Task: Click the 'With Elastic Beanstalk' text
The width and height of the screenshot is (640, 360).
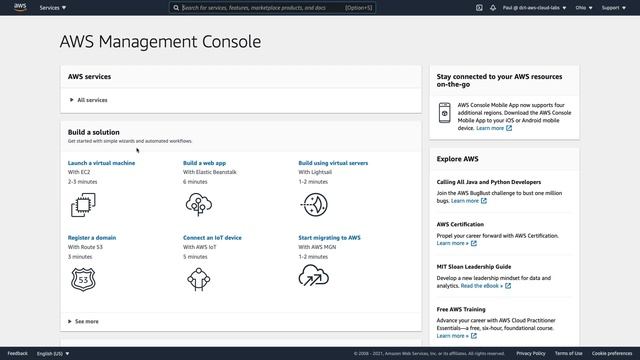Action: [209, 172]
